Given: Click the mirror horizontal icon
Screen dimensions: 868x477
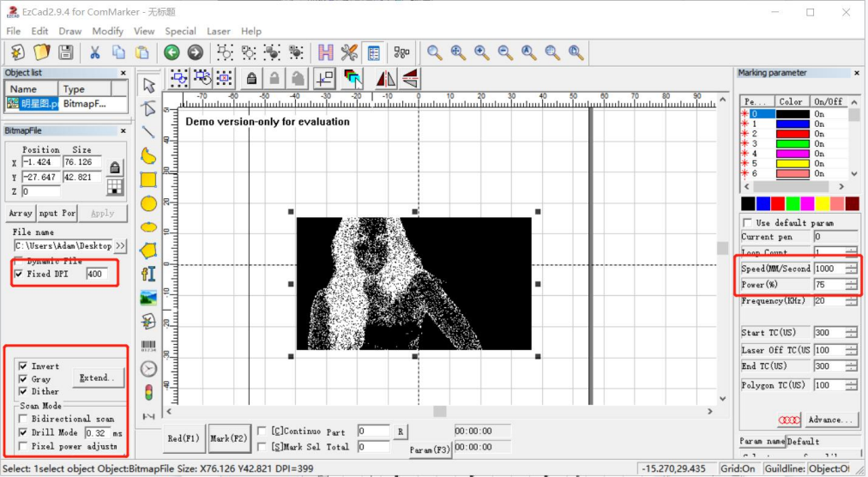Looking at the screenshot, I should click(386, 78).
